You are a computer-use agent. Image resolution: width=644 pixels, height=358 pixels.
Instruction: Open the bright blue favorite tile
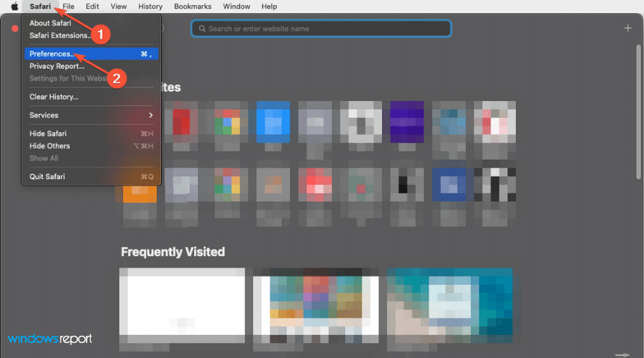pos(273,122)
